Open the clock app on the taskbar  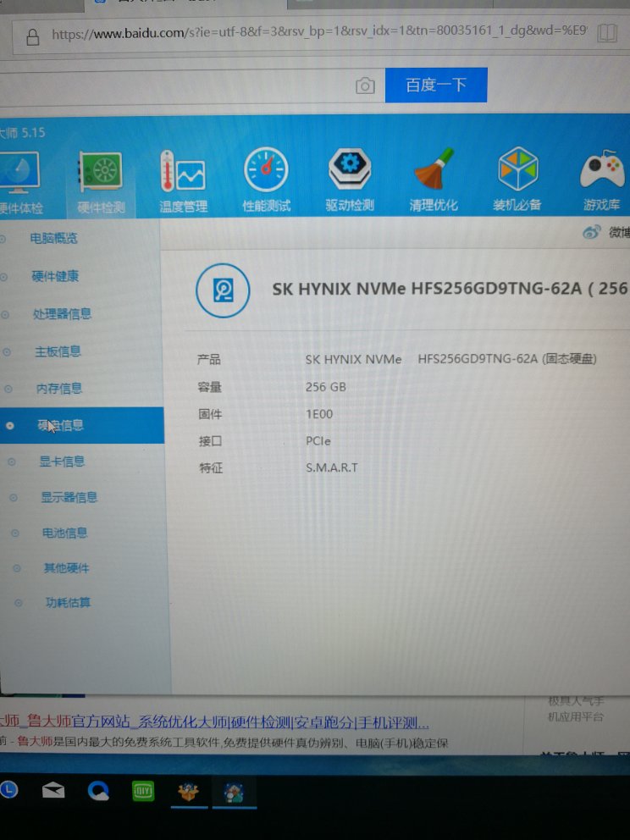(x=8, y=790)
